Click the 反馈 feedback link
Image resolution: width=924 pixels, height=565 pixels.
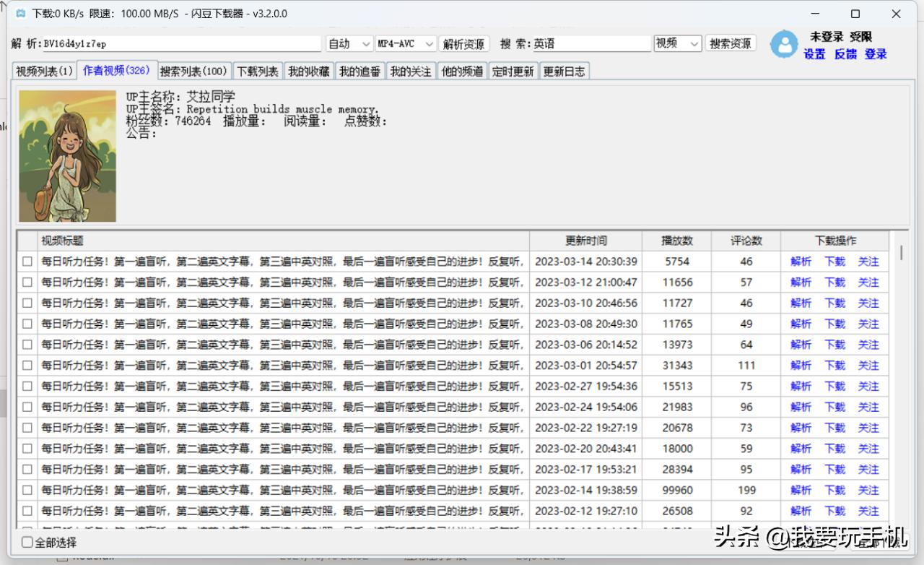coord(845,53)
